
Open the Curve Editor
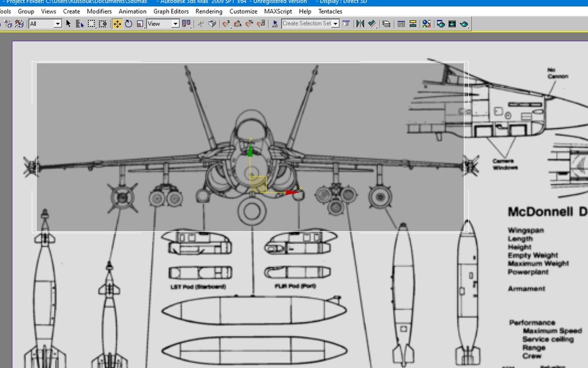point(401,24)
